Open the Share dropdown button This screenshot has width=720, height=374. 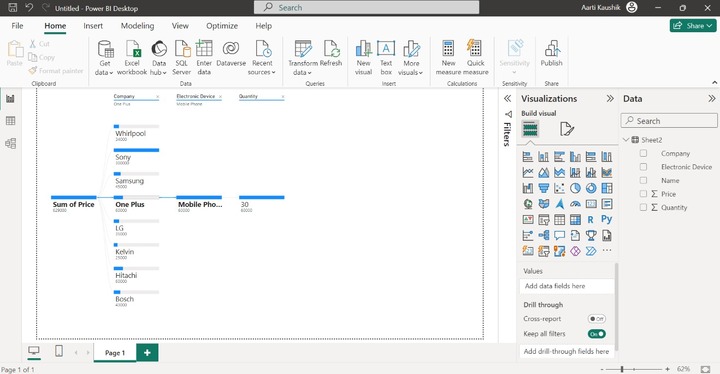(693, 26)
